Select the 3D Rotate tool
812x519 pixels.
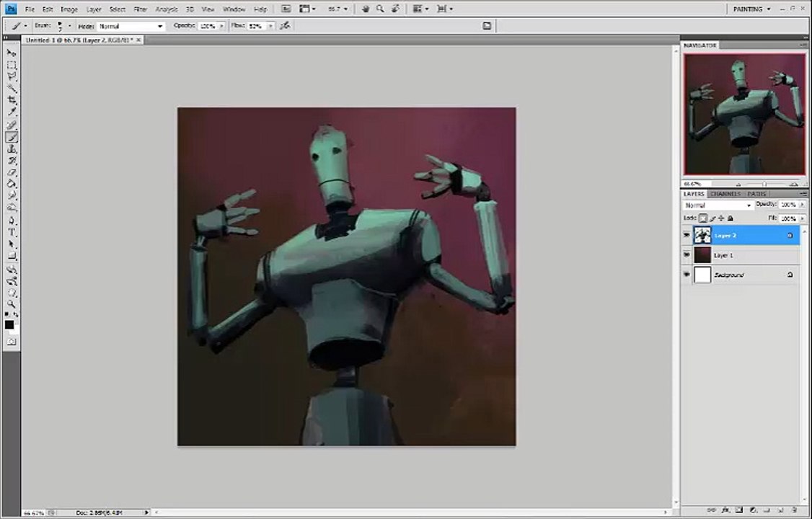click(12, 270)
